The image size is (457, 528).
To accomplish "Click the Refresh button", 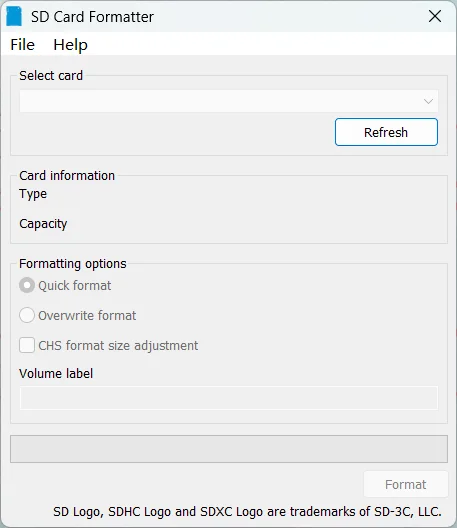I will coord(386,132).
